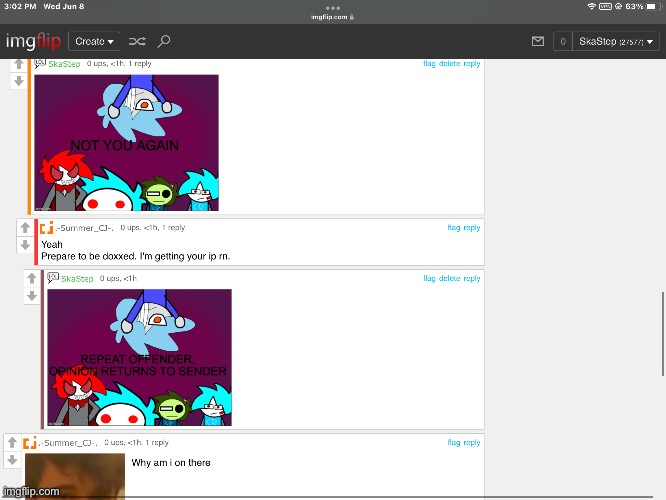Tap the imgflip.com address bar
This screenshot has height=500, width=666.
(333, 17)
